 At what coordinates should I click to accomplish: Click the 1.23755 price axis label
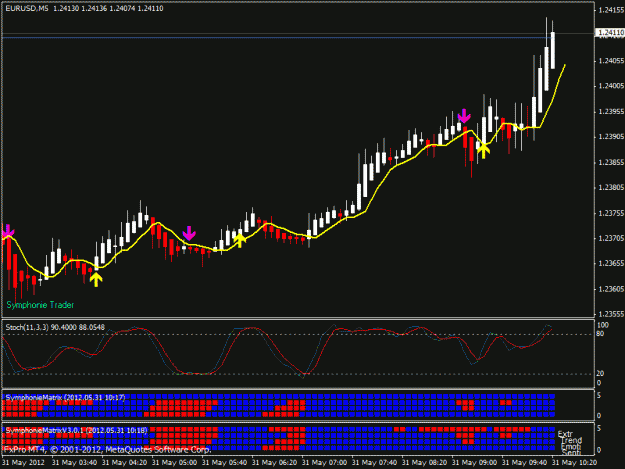point(611,213)
